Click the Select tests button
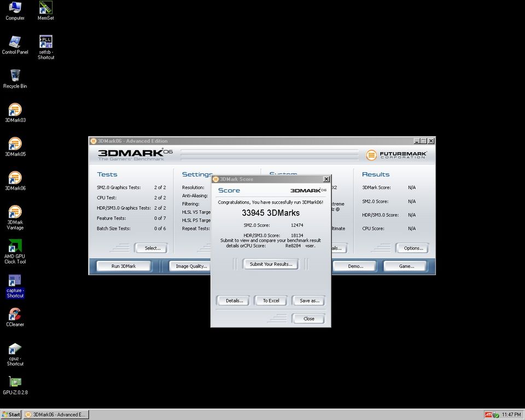The height and width of the screenshot is (420, 525). pyautogui.click(x=153, y=248)
